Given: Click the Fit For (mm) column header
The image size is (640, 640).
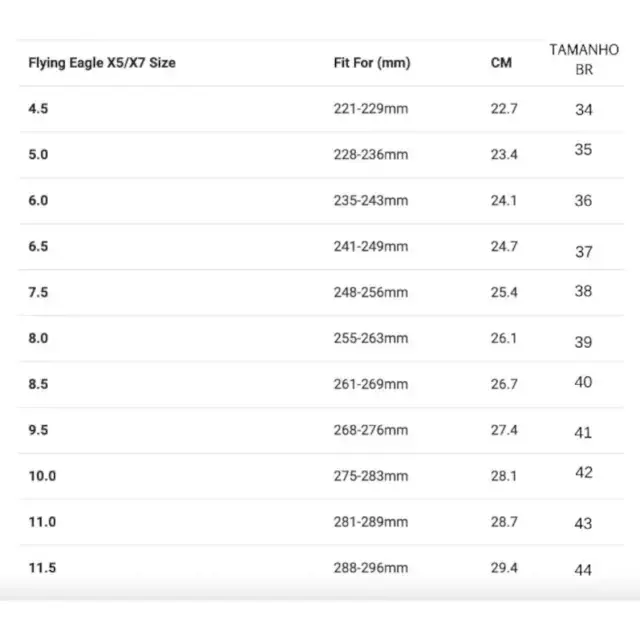Looking at the screenshot, I should [372, 63].
